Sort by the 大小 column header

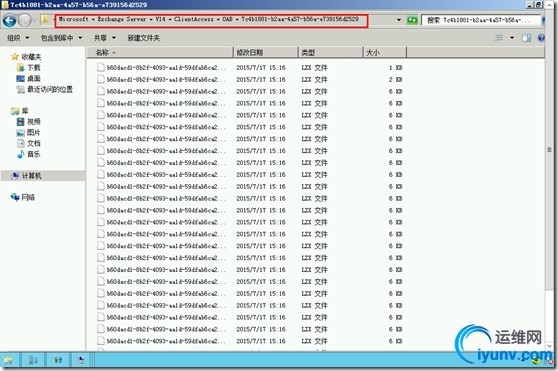tap(385, 52)
